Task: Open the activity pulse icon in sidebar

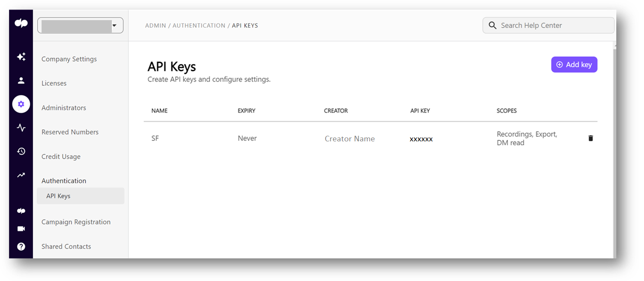Action: click(21, 128)
